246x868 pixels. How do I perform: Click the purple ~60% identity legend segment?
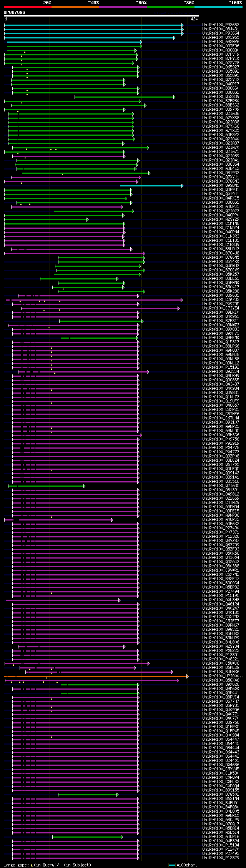[123, 7]
